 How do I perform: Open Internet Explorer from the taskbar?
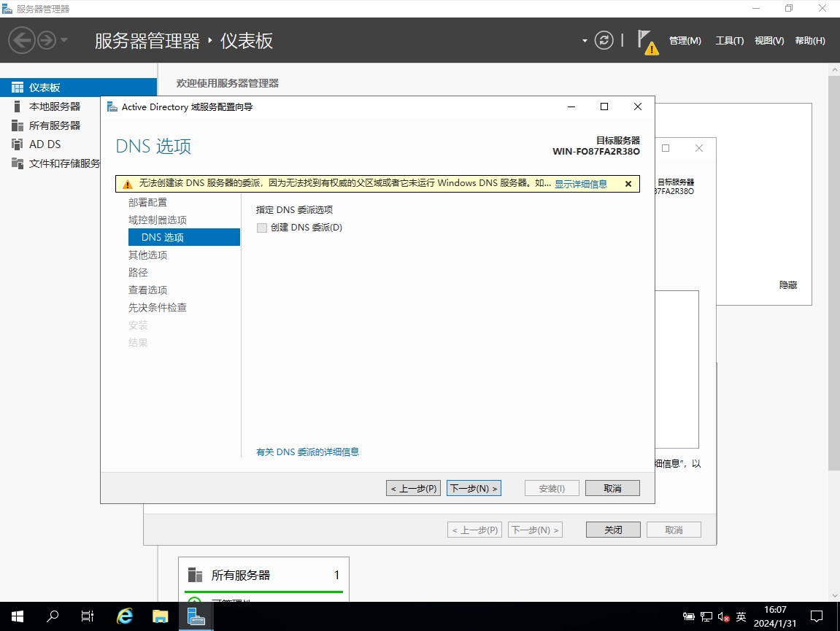125,616
